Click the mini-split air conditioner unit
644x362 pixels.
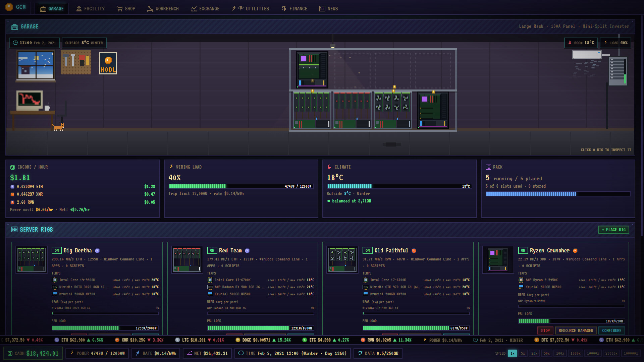(x=587, y=55)
